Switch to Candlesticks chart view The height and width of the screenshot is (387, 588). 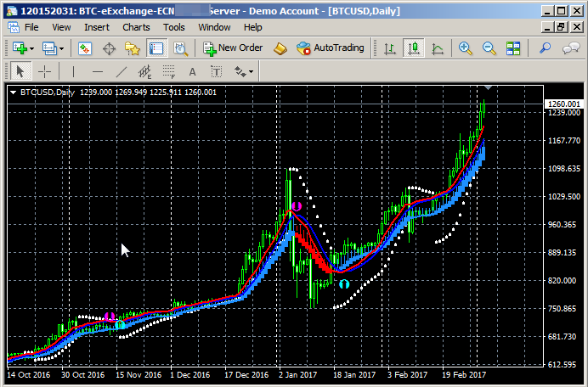click(x=414, y=48)
